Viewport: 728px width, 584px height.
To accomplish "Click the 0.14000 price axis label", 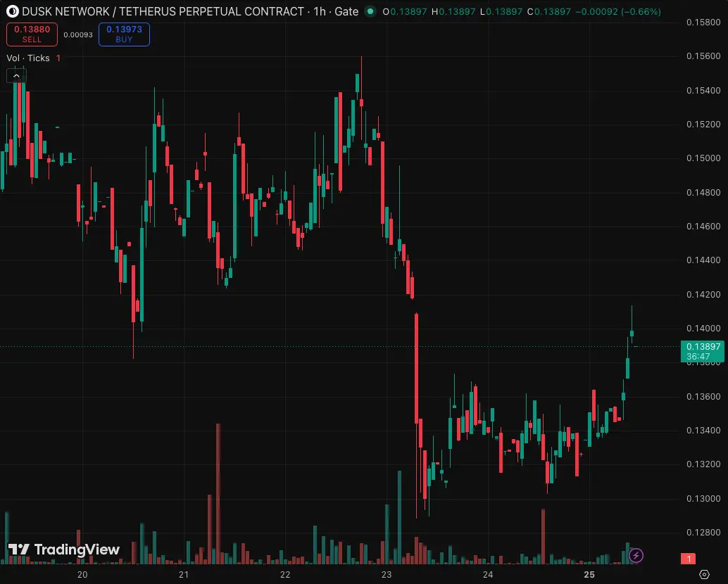I will pos(703,329).
